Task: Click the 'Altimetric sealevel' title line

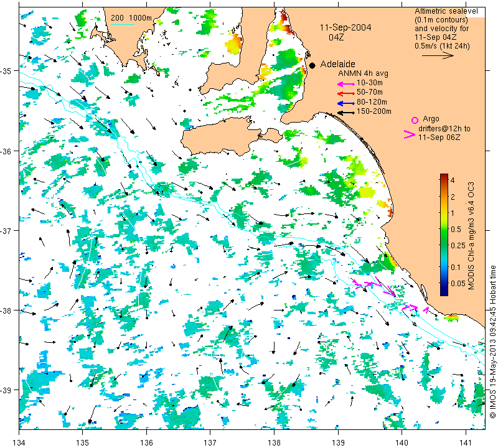Action: click(x=446, y=11)
